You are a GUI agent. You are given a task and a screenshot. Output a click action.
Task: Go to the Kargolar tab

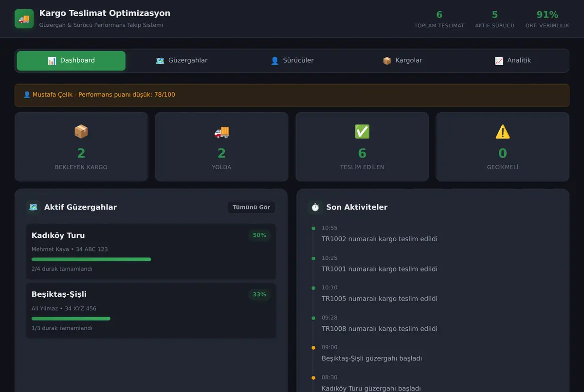(x=402, y=61)
